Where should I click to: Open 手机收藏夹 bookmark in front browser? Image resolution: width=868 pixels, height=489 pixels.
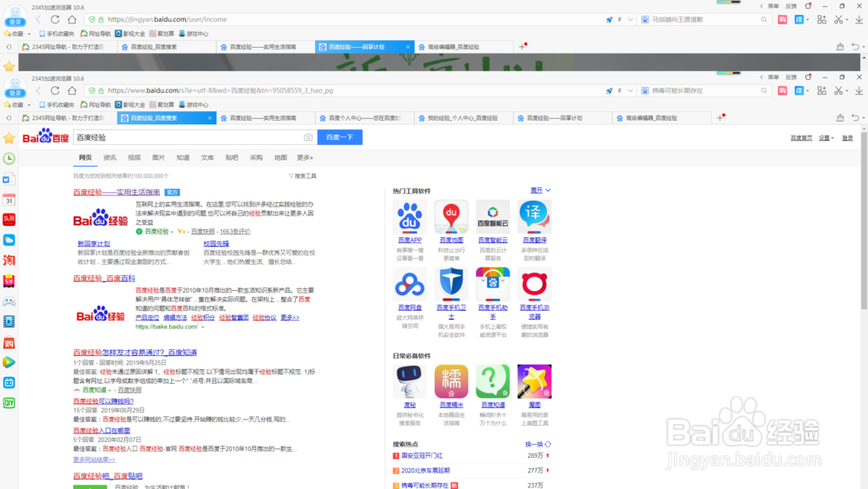coord(56,105)
